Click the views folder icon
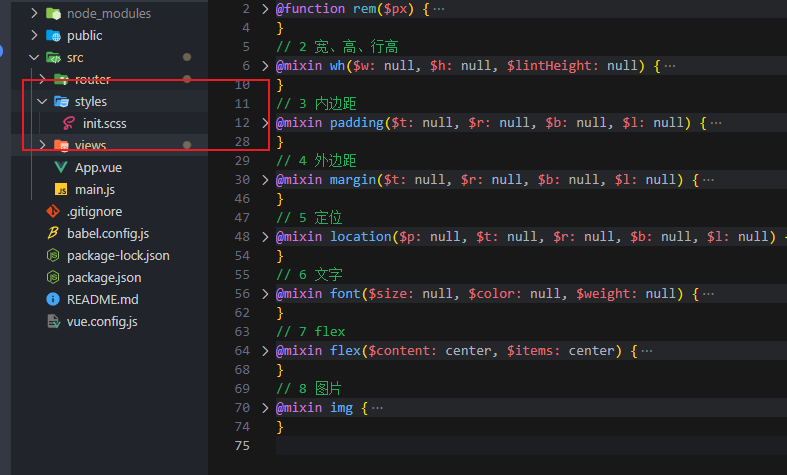 (x=61, y=146)
